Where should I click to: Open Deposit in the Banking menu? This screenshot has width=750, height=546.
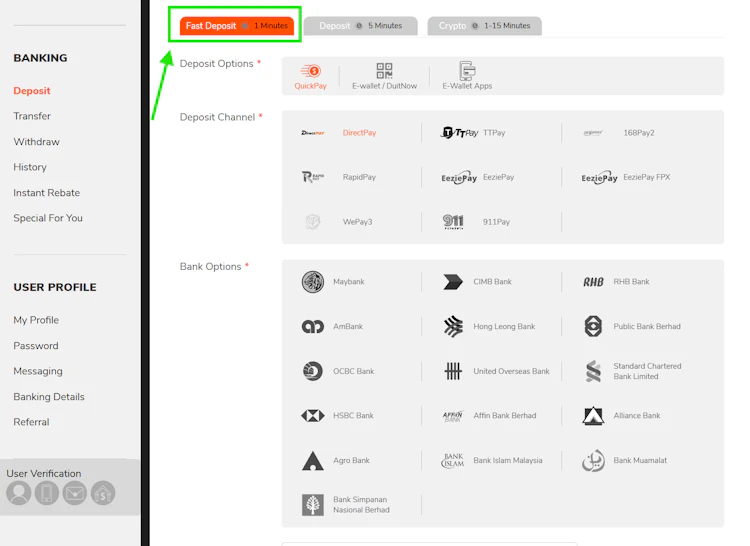(x=32, y=91)
